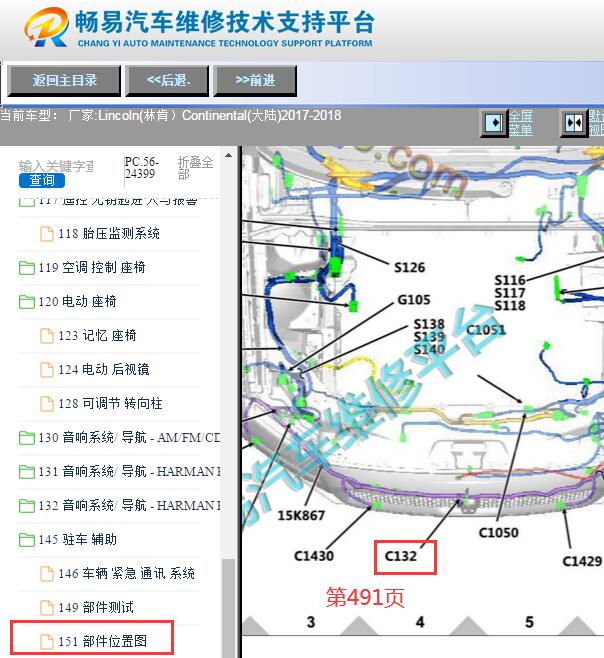Screen dimensions: 604x658
Task: Click the C132 connector label in the diagram
Action: point(401,556)
